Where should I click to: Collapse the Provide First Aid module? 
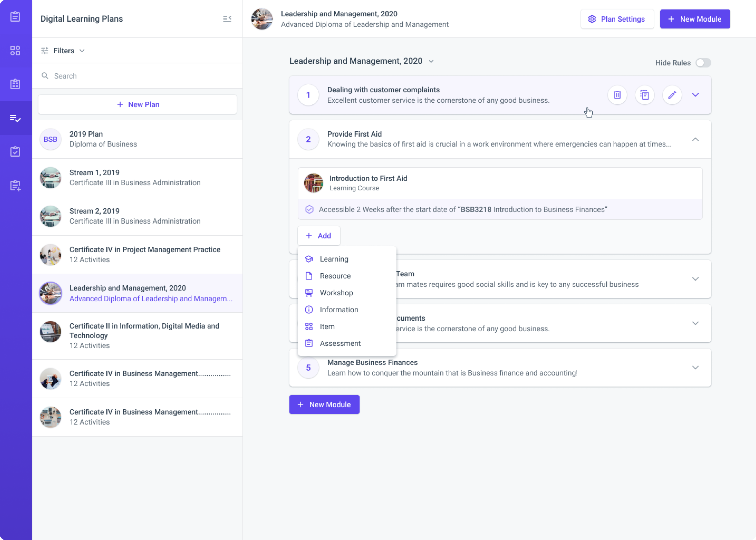click(695, 139)
